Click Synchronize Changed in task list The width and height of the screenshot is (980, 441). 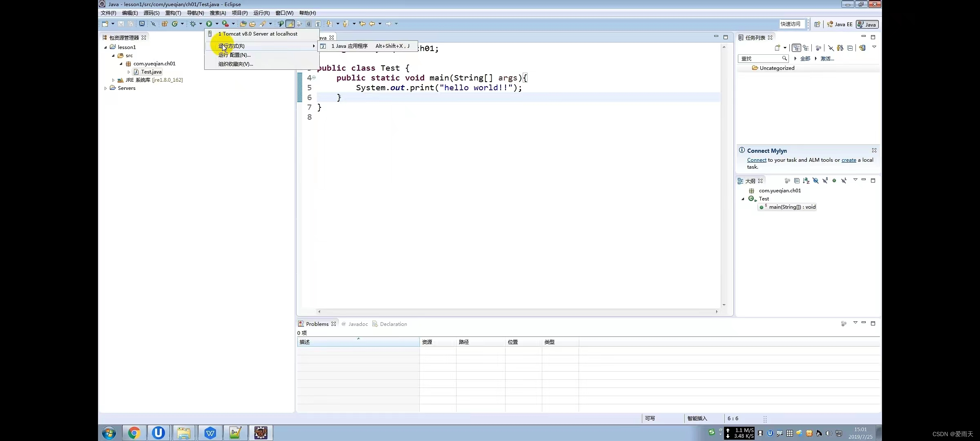tap(862, 48)
